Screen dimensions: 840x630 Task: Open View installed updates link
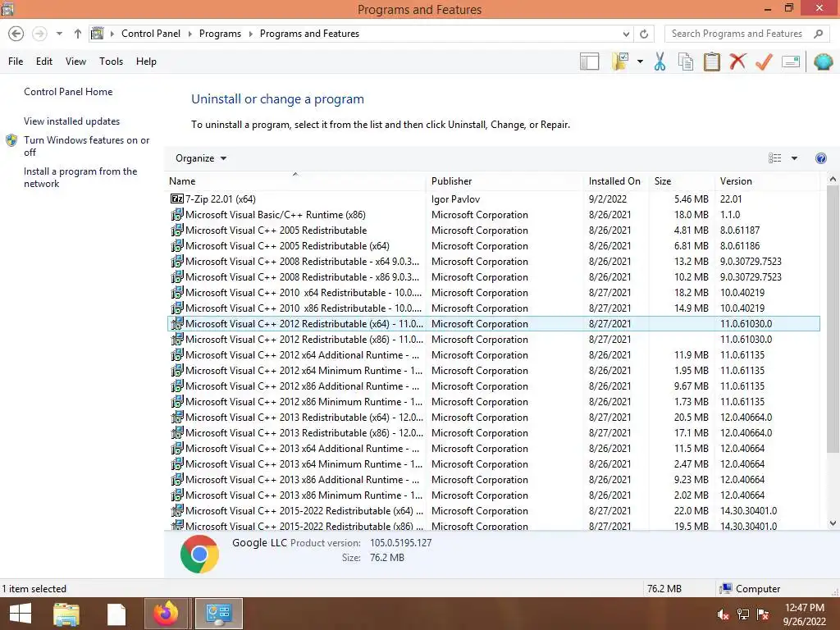click(72, 121)
